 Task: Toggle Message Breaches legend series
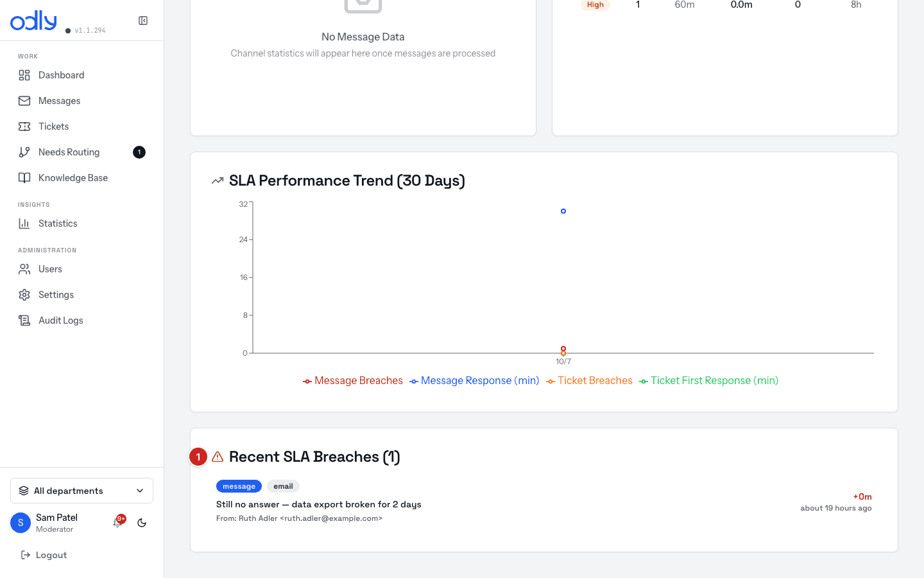[x=353, y=381]
